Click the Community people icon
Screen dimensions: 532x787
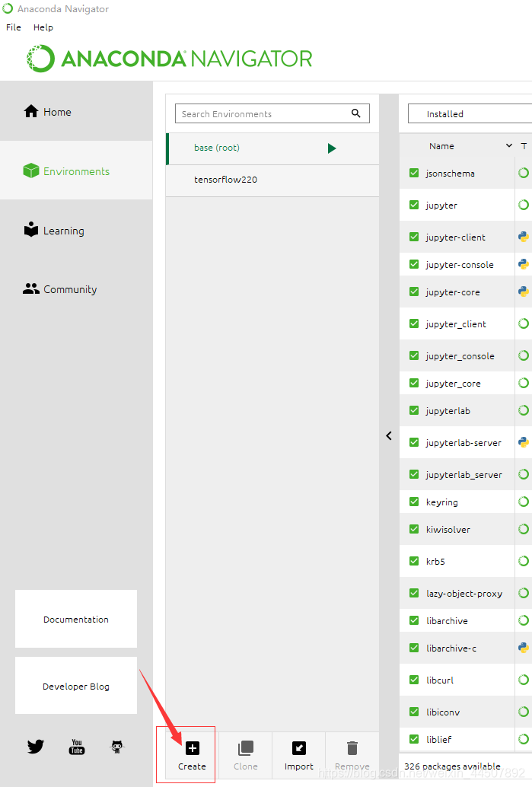click(x=31, y=288)
